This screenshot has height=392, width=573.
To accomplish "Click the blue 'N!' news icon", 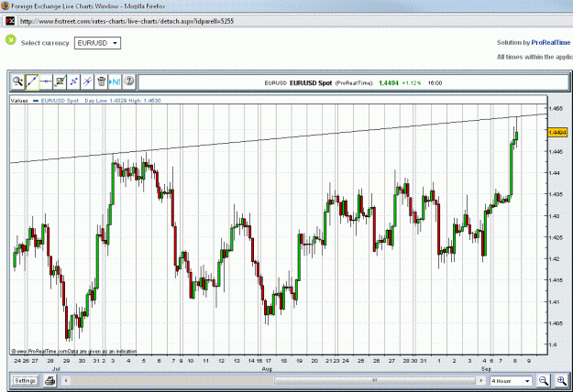I will pos(115,82).
